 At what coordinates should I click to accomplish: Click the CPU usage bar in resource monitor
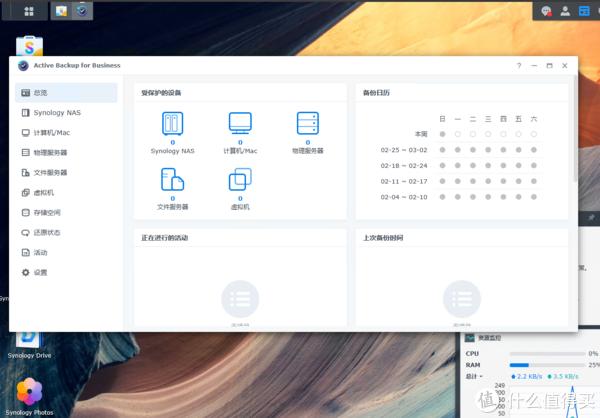click(x=547, y=353)
